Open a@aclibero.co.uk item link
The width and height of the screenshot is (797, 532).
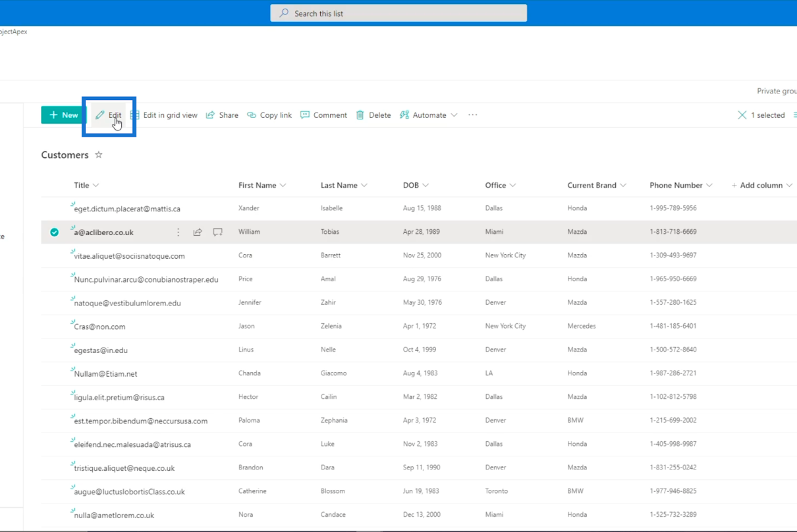(x=103, y=232)
